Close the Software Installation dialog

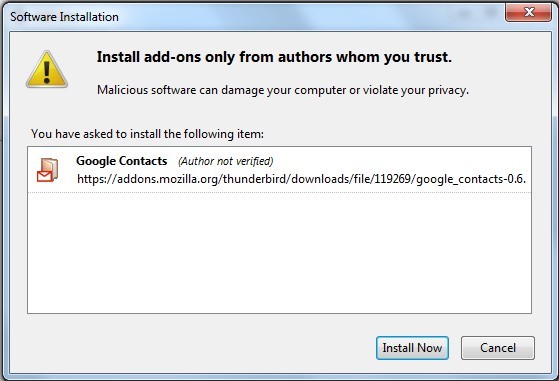tap(528, 12)
